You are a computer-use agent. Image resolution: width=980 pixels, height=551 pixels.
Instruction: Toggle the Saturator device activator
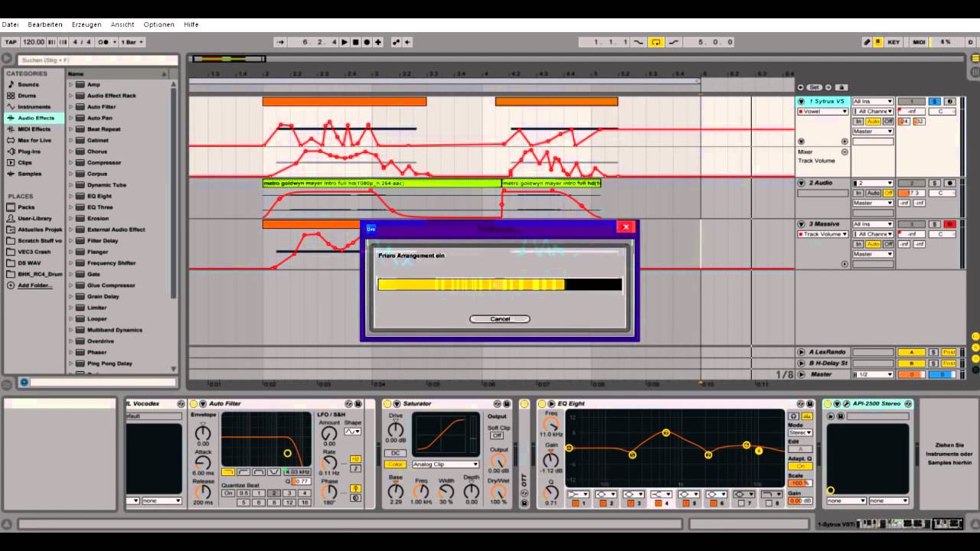point(387,403)
